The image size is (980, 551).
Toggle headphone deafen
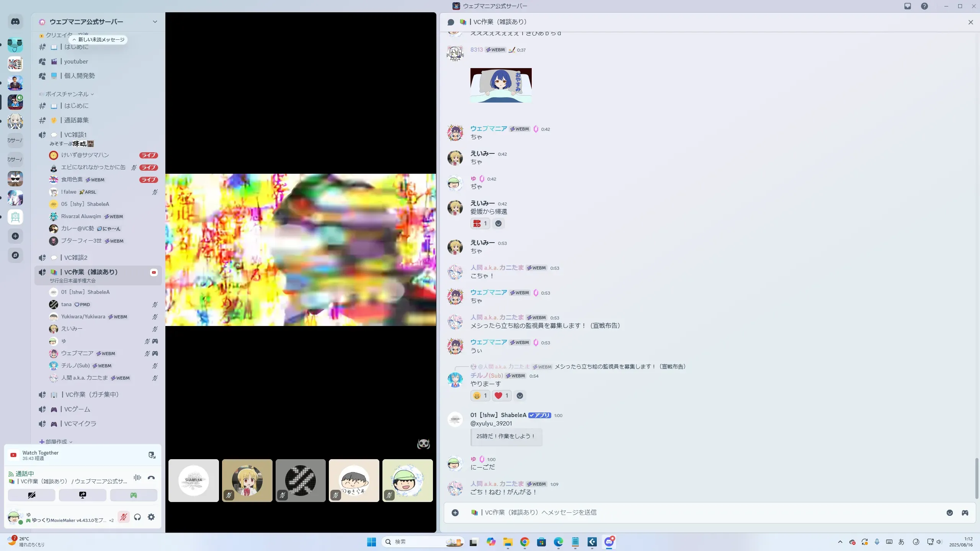[x=137, y=517]
